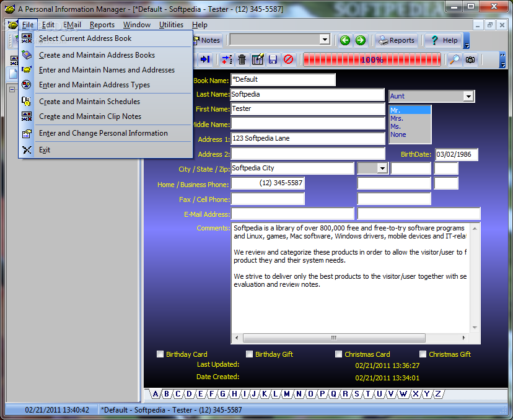513x420 pixels.
Task: Open the Aunt relationship dropdown
Action: (x=468, y=97)
